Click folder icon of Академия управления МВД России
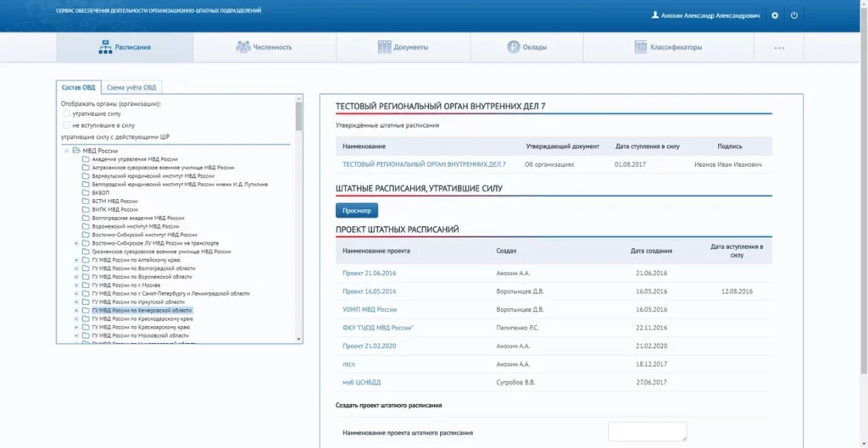This screenshot has height=448, width=868. click(x=86, y=158)
